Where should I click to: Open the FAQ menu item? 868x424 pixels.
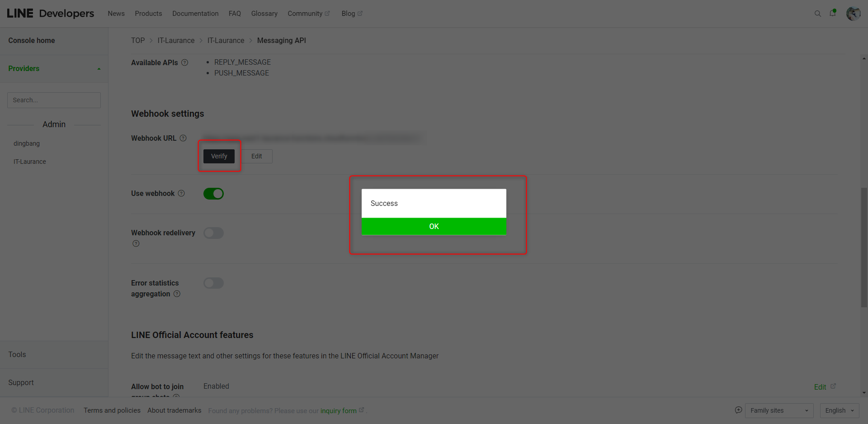(x=235, y=14)
